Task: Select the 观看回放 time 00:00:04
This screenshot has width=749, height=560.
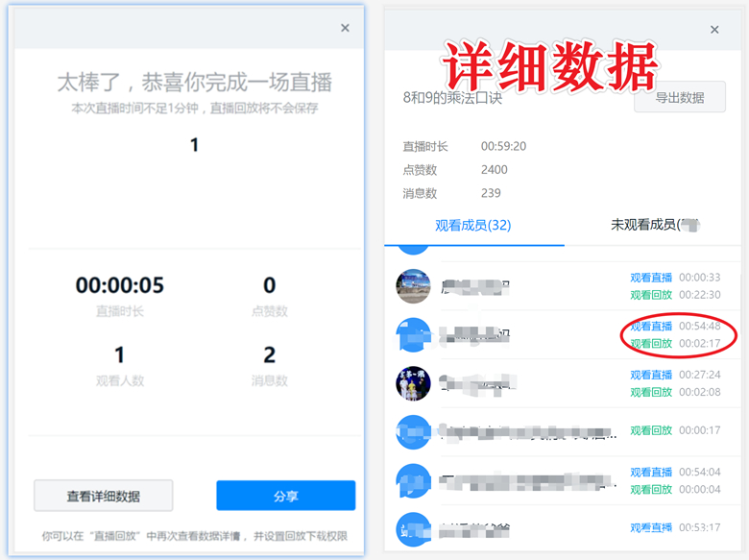Action: [x=700, y=489]
